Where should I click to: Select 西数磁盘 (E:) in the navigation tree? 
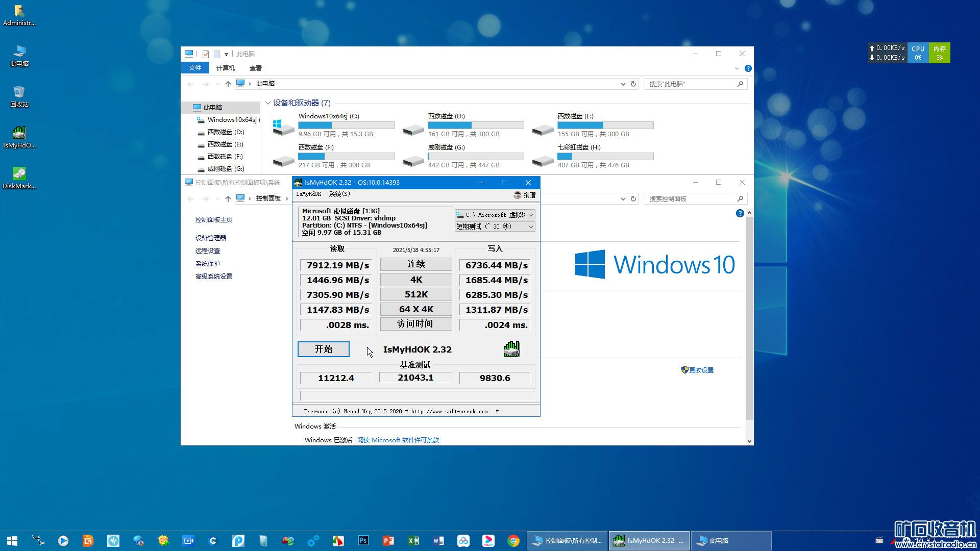pos(225,144)
